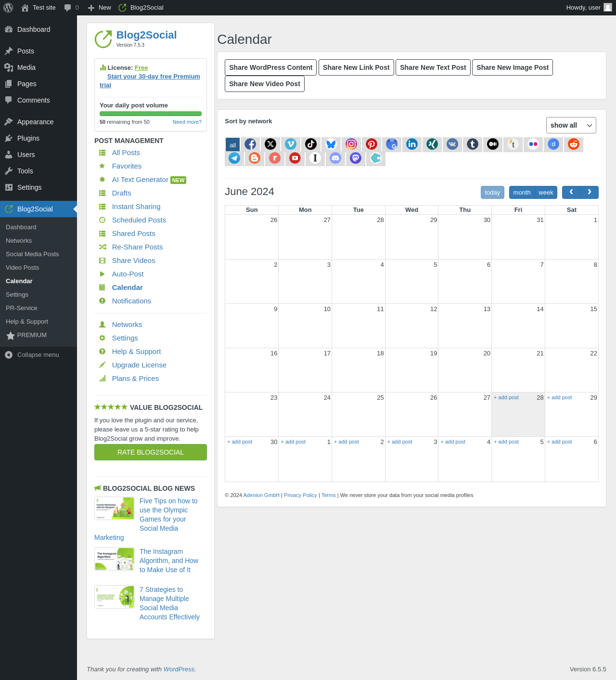This screenshot has height=680, width=616.
Task: Filter calendar by Instagram network
Action: point(351,144)
